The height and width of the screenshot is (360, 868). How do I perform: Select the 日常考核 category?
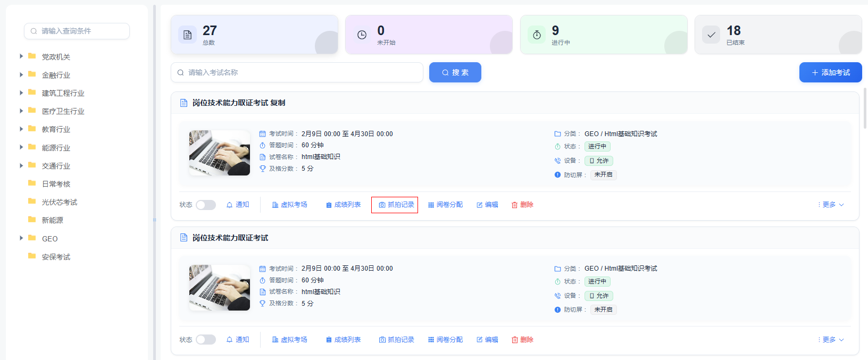tap(56, 184)
